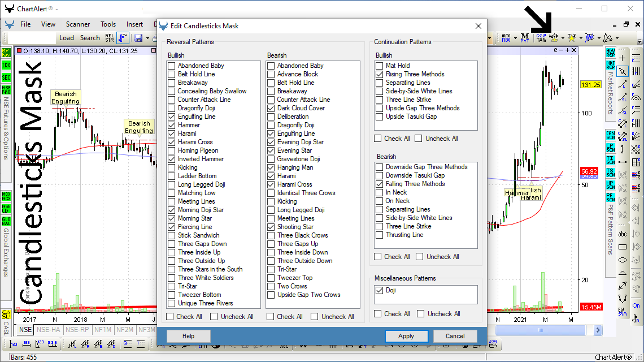Check Continuation Bullish Upside Tasuki Gap

pos(380,117)
